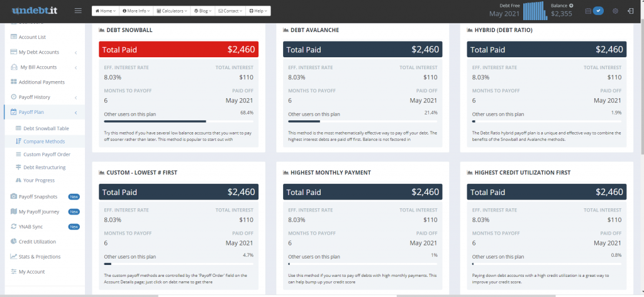
Task: Click the calendar icon in the header
Action: (x=588, y=11)
